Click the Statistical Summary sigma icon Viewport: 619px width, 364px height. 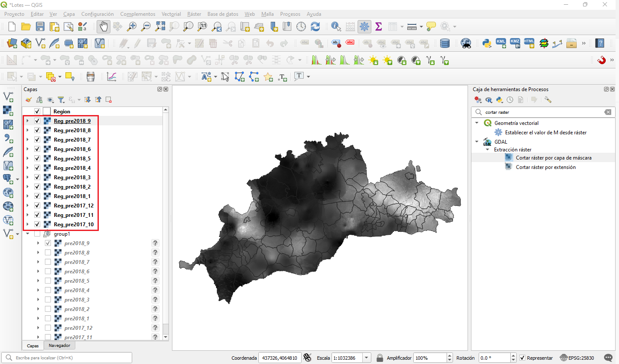pos(379,27)
